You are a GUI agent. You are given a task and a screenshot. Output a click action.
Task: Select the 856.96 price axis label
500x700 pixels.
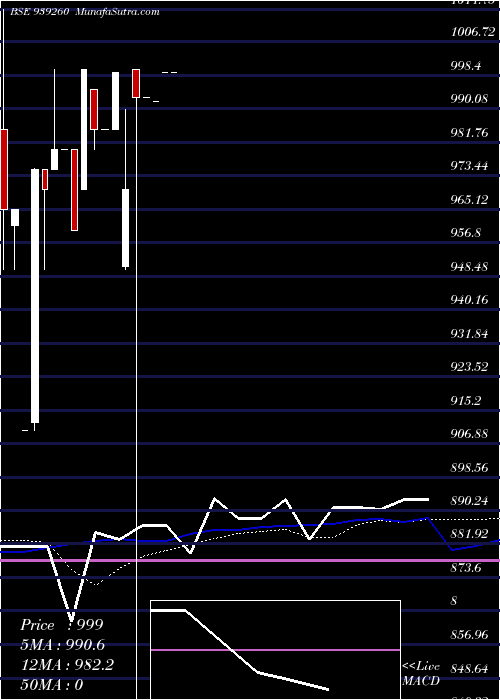click(469, 635)
